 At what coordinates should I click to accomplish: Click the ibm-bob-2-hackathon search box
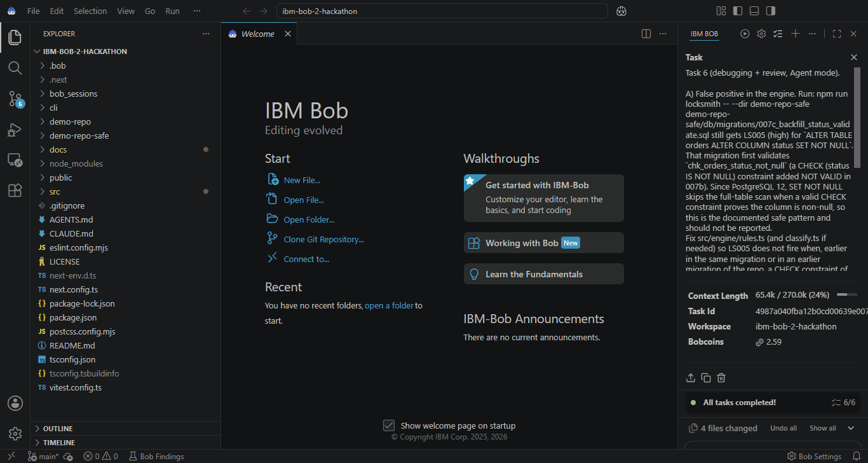click(442, 11)
